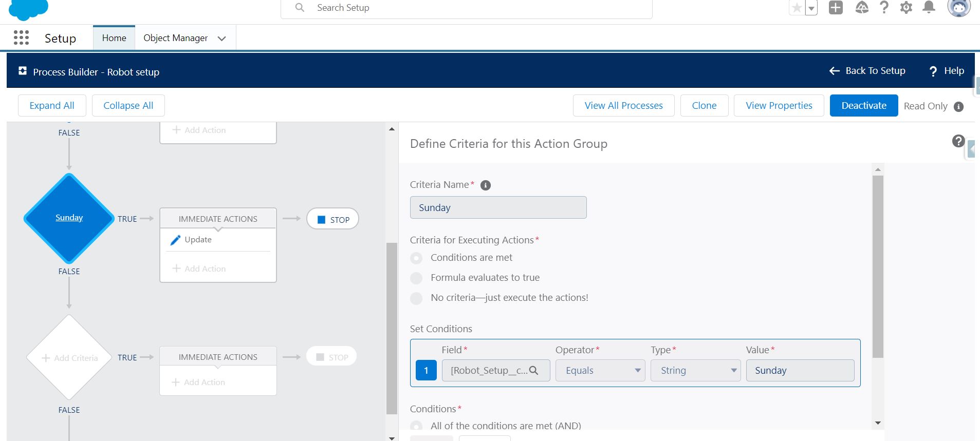The width and height of the screenshot is (980, 441).
Task: Select the Conditions are met radio button
Action: coord(416,258)
